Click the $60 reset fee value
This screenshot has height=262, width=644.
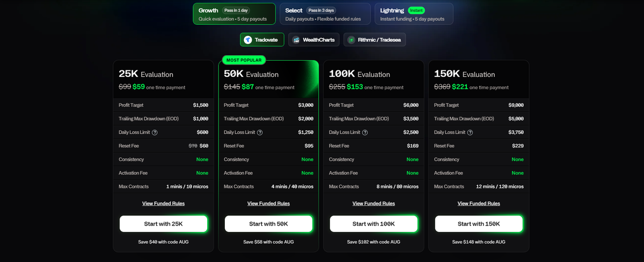point(204,146)
